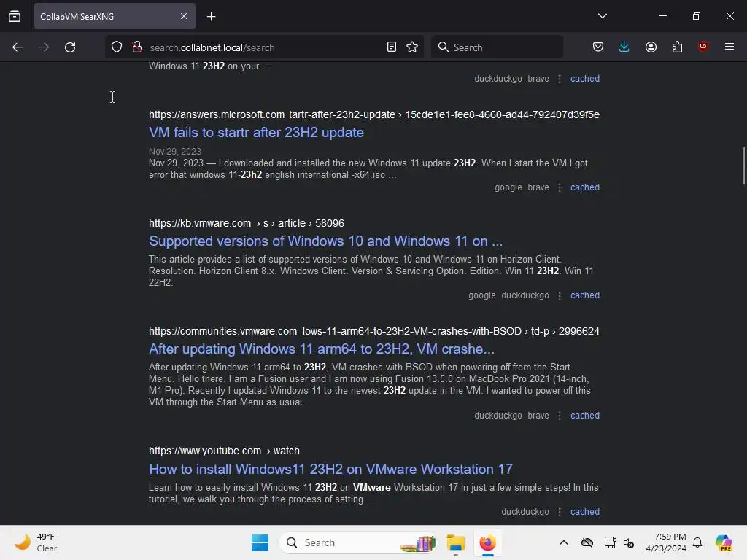Click the Windows taskbar Search box
This screenshot has width=747, height=560.
[357, 542]
